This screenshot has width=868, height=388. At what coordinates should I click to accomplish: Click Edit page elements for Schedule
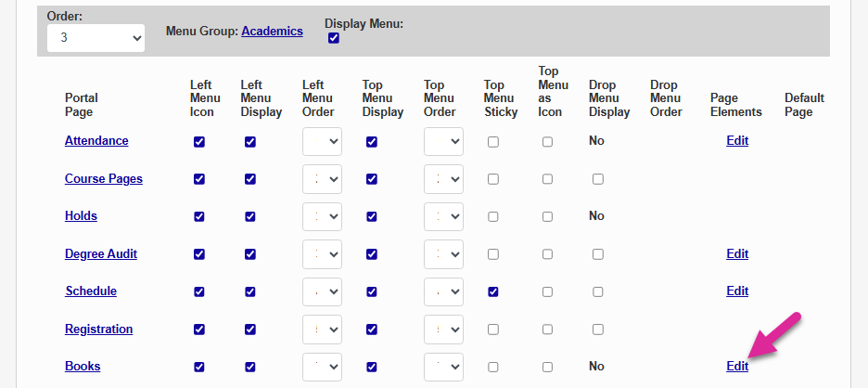pos(737,291)
